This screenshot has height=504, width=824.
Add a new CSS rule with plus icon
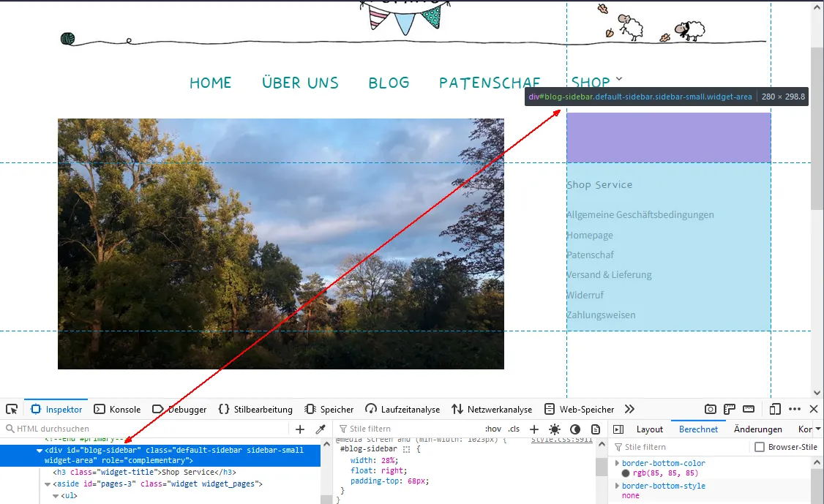[x=534, y=429]
